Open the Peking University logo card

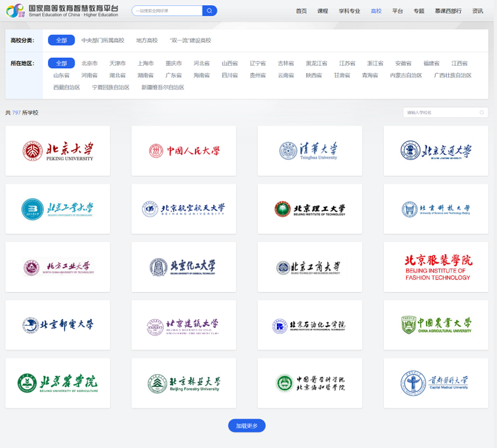coord(57,151)
